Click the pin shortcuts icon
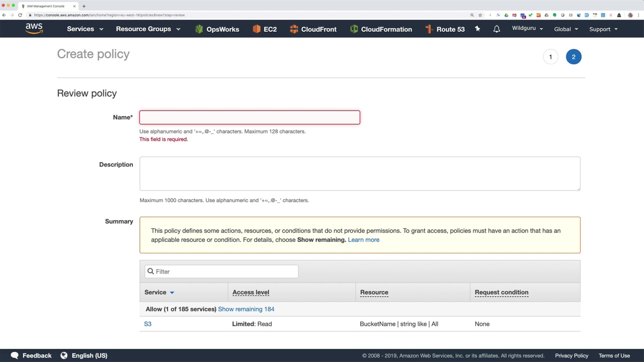This screenshot has width=644, height=362. point(477,29)
